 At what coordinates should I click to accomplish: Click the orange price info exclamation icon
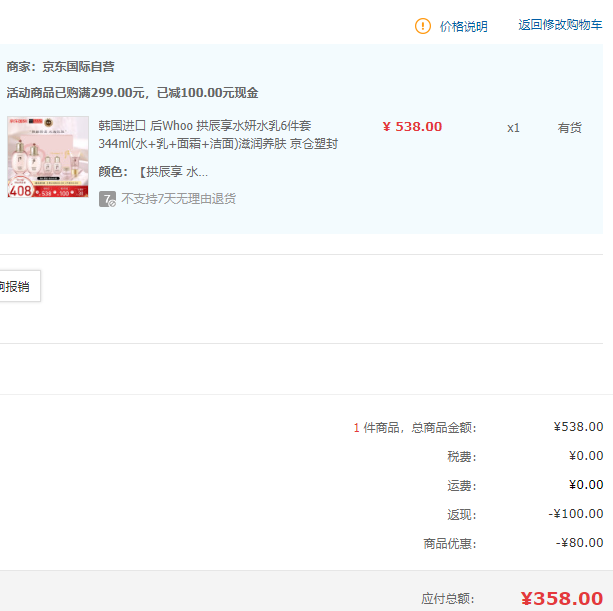click(423, 26)
